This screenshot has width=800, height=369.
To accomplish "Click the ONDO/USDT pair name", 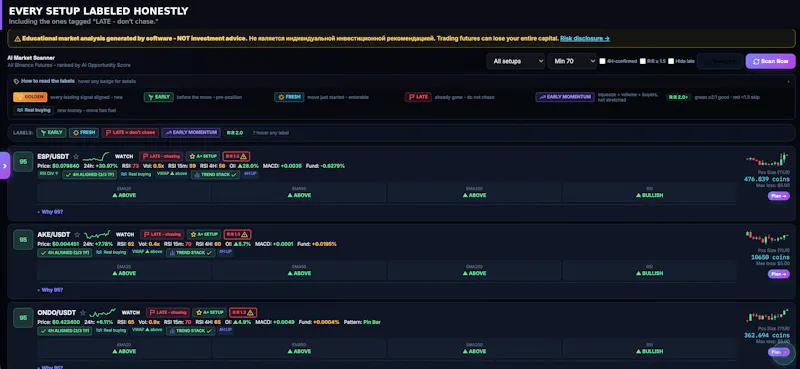I will point(57,312).
